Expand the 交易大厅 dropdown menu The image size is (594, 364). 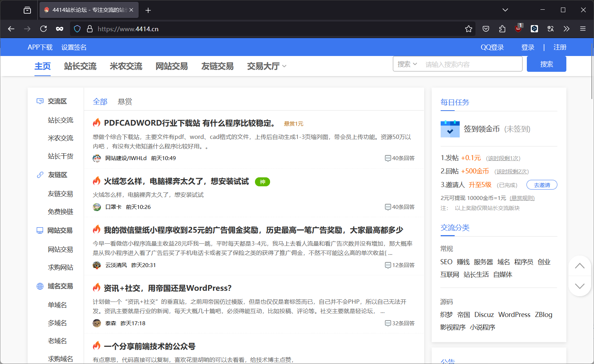coord(266,66)
